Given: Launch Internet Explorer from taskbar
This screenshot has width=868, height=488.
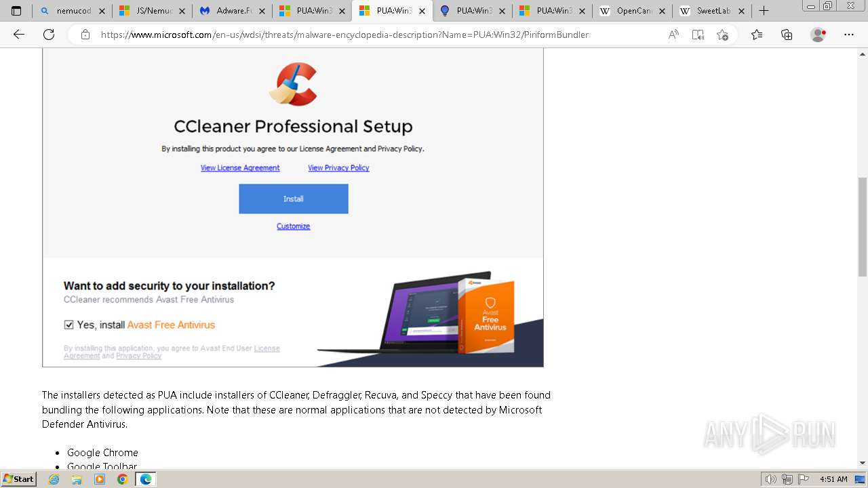Looking at the screenshot, I should 54,479.
